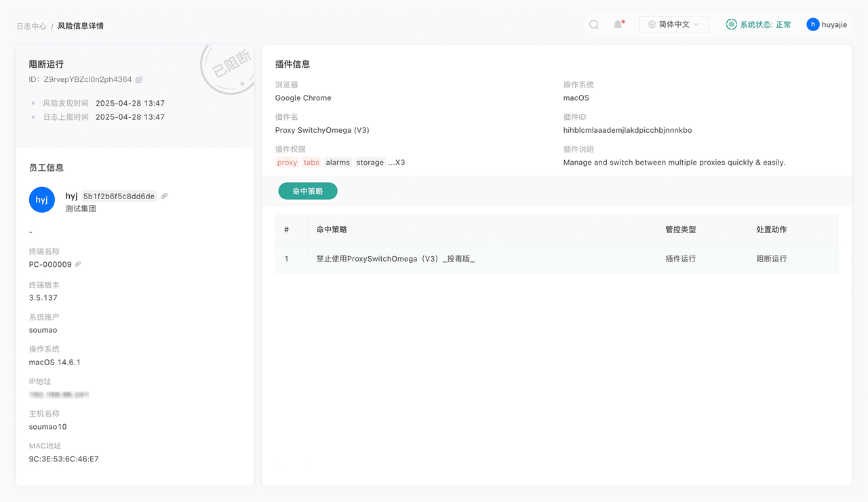This screenshot has height=502, width=868.
Task: Click the system status indicator icon
Action: pyautogui.click(x=731, y=24)
